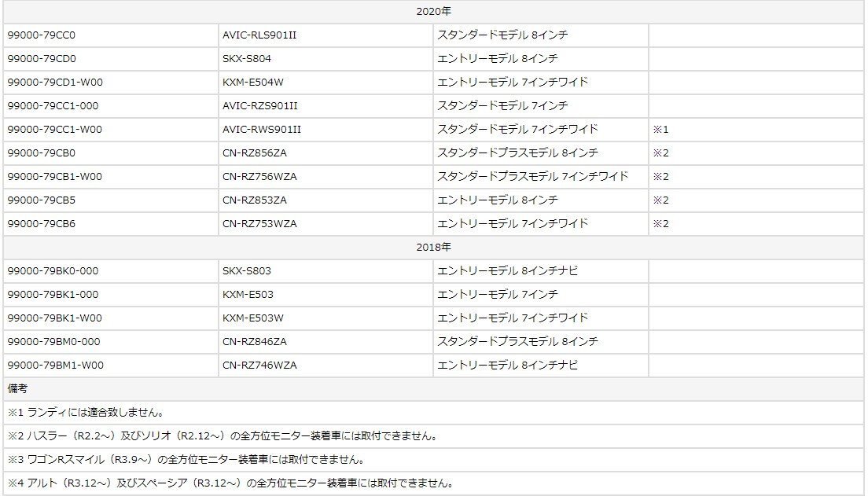868x496 pixels.
Task: Select the SKX-S804 model name
Action: click(x=247, y=59)
